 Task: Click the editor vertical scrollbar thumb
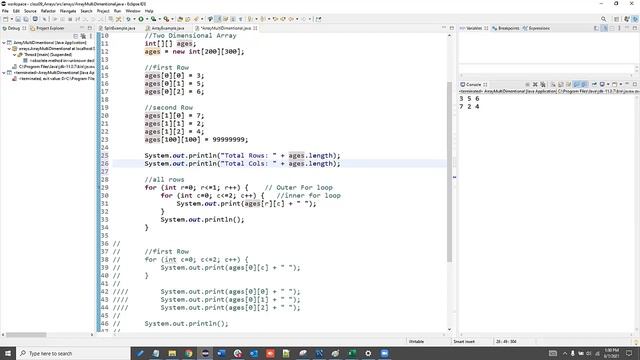pos(449,171)
